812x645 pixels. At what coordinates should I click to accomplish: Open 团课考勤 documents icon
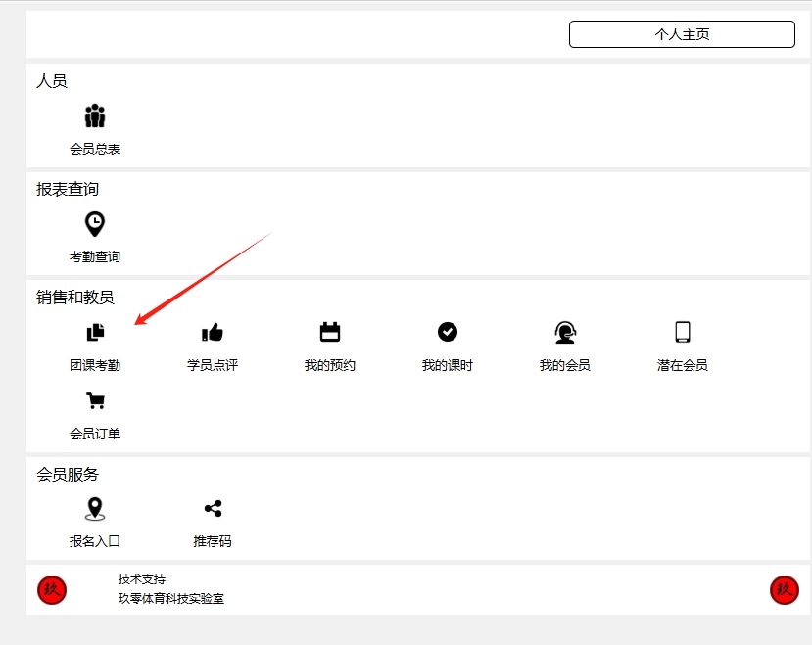click(95, 332)
